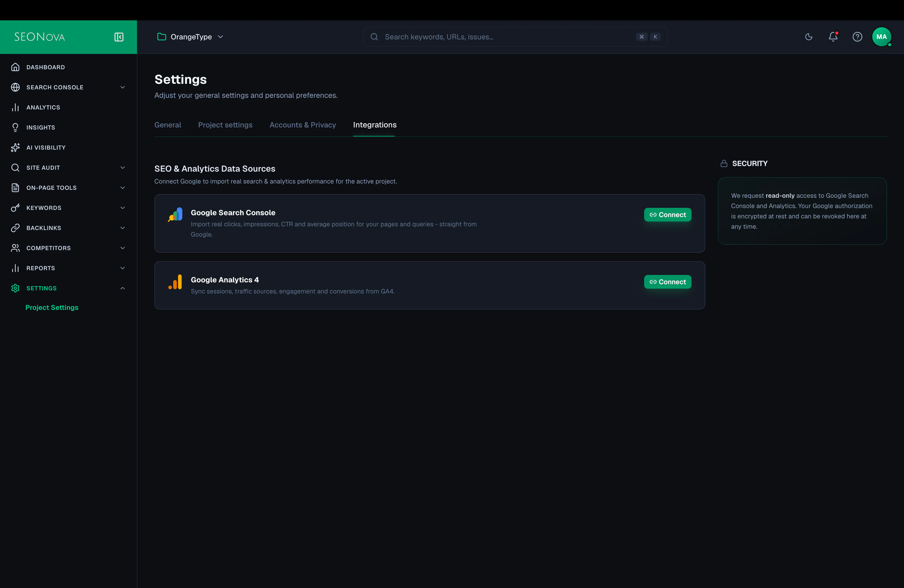The image size is (904, 588).
Task: Expand the Reports chevron
Action: [x=123, y=268]
